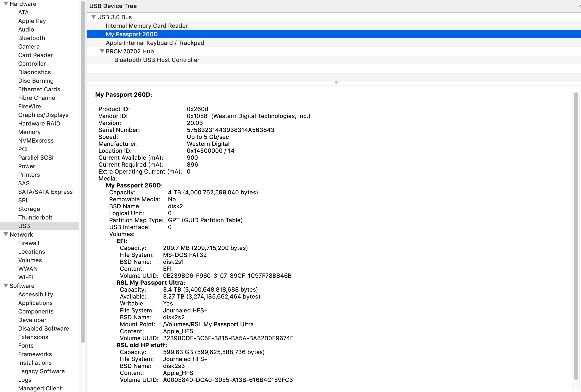Viewport: 581px width, 392px height.
Task: Click the sidebar vertical scrollbar
Action: tap(83, 171)
